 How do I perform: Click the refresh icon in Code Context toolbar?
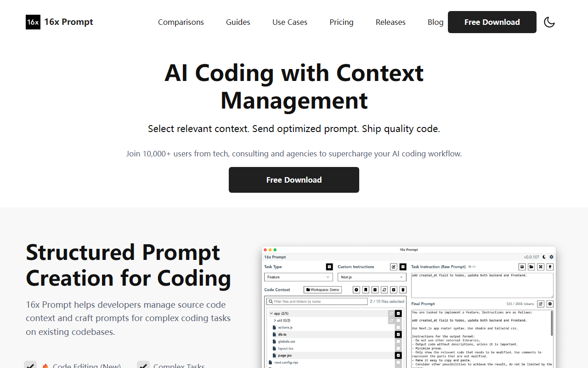pos(384,290)
